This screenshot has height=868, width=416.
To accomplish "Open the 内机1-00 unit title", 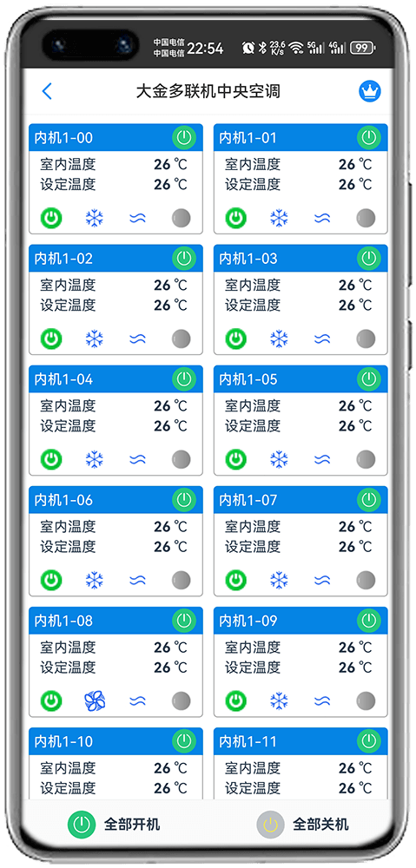I will 63,137.
